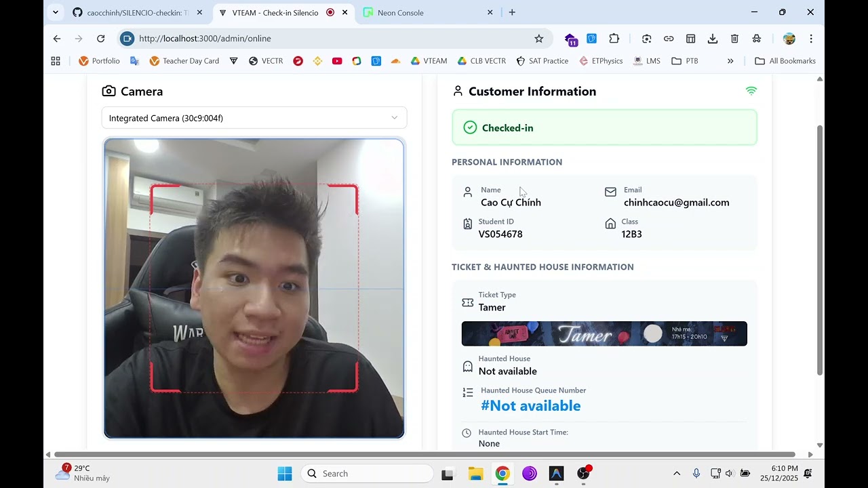This screenshot has width=868, height=488.
Task: Open the LMS bookmark
Action: [647, 61]
